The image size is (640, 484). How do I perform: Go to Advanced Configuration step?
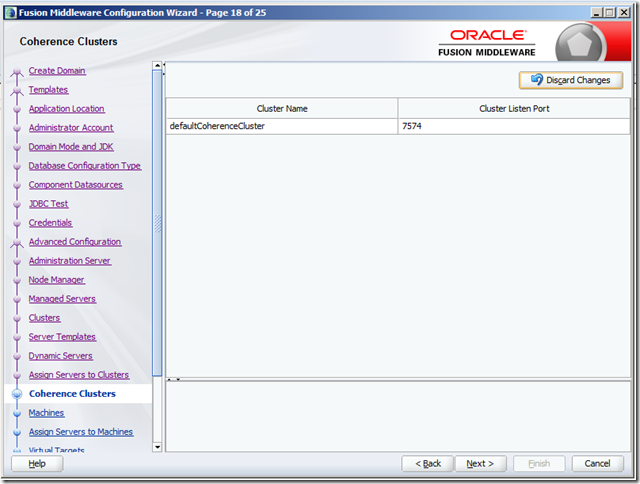tap(75, 242)
